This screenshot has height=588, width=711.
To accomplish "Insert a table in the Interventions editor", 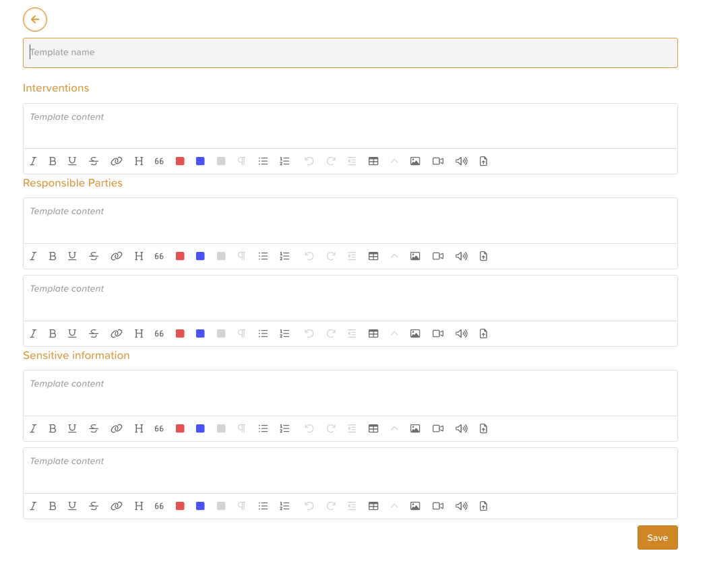I will point(373,161).
